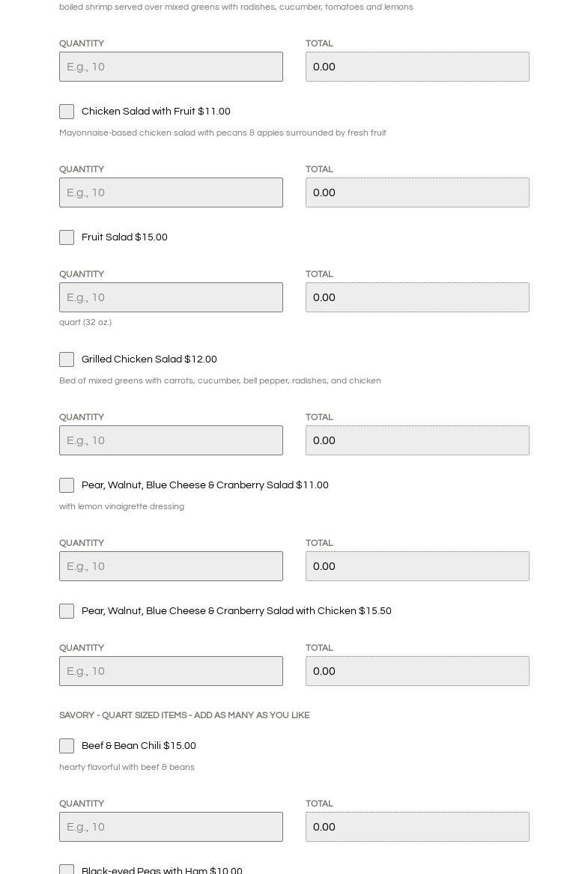This screenshot has height=874, width=588.
Task: Click the Beef & Bean Chili quantity field
Action: point(171,827)
